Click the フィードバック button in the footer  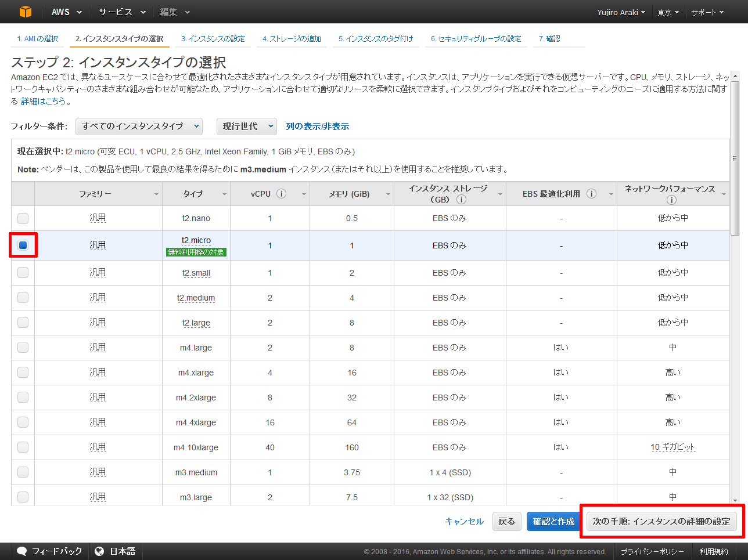pyautogui.click(x=50, y=551)
